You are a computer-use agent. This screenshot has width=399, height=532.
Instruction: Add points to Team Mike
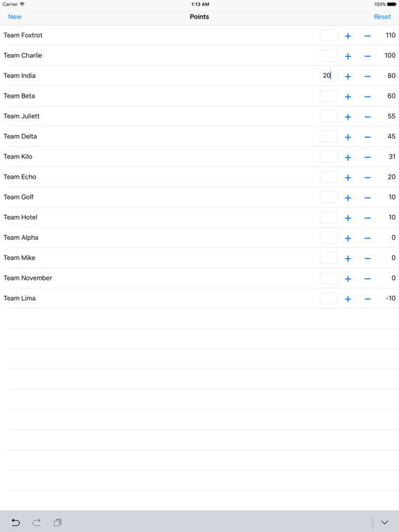click(348, 258)
